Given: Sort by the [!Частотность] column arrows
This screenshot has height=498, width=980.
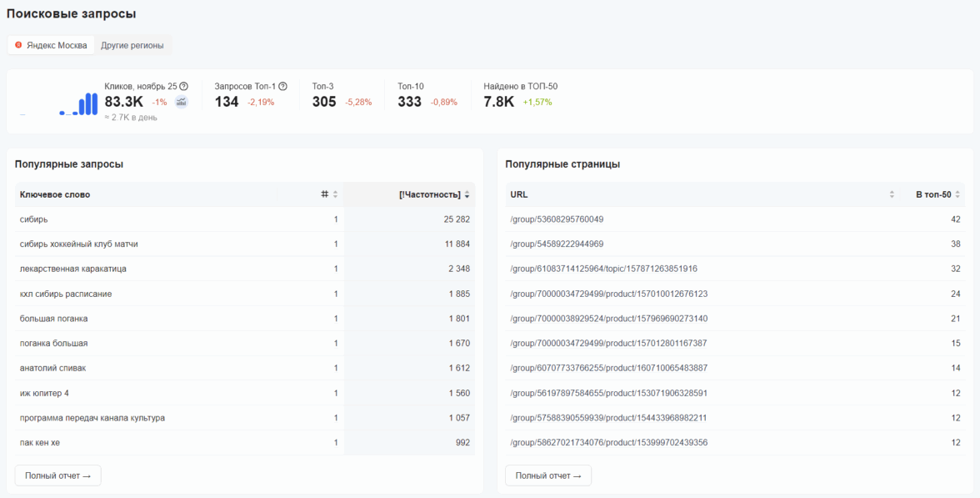Looking at the screenshot, I should tap(467, 194).
